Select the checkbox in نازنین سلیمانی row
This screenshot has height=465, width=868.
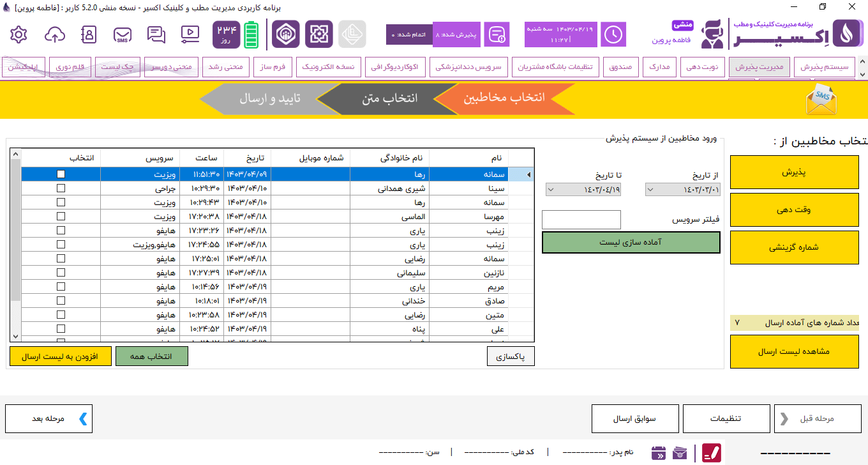click(x=61, y=273)
